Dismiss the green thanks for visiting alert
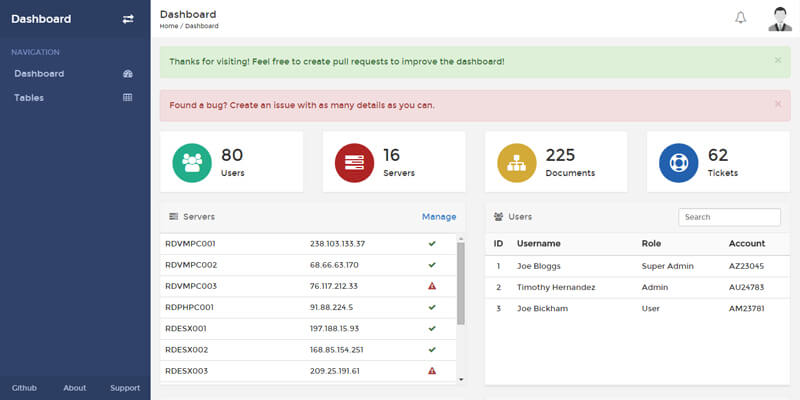Screen dimensions: 800x400 (x=778, y=61)
